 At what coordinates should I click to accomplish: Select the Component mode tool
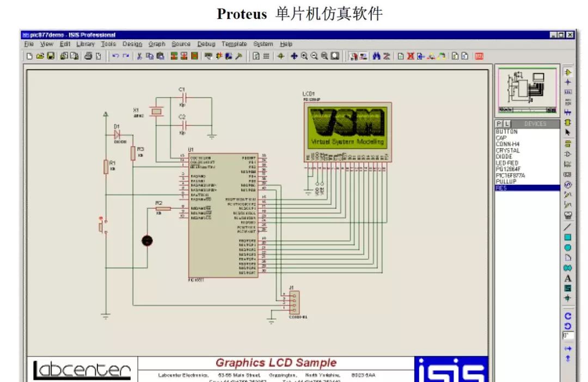(x=568, y=72)
